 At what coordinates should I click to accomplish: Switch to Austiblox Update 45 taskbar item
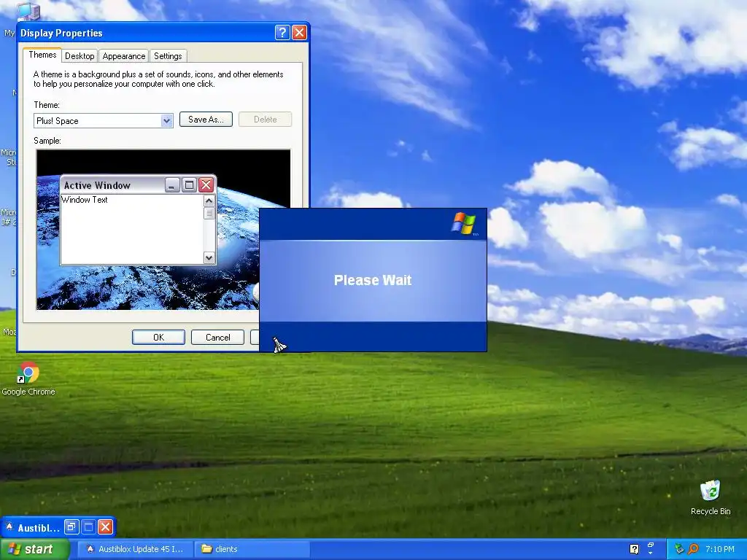tap(135, 549)
